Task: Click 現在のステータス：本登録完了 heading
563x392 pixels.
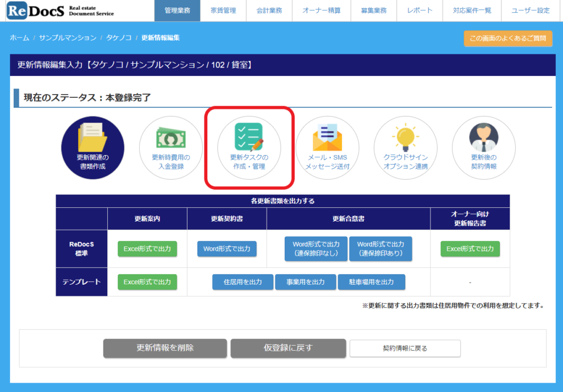Action: (87, 98)
